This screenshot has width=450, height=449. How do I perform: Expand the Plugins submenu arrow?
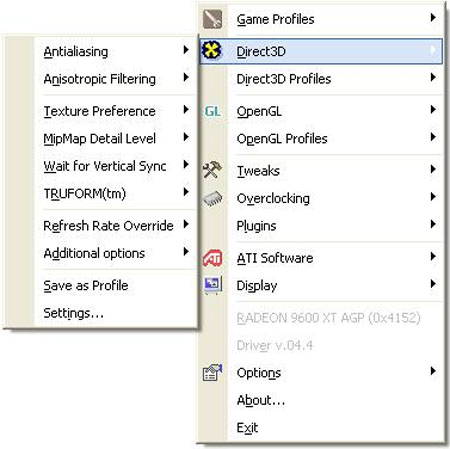tap(433, 224)
